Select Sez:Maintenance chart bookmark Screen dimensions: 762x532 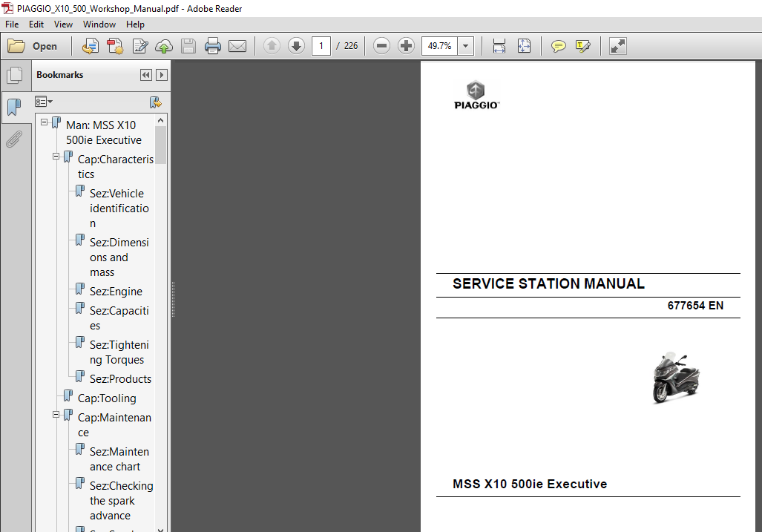pos(119,459)
